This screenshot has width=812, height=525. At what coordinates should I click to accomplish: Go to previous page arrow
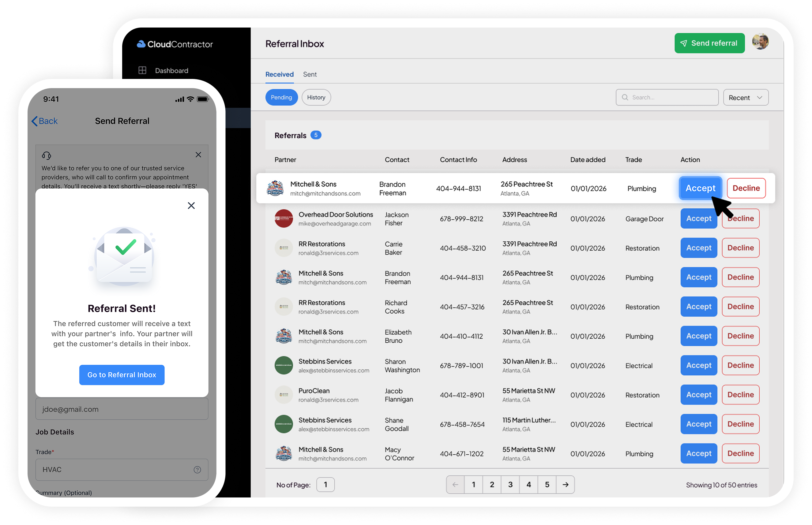coord(455,485)
